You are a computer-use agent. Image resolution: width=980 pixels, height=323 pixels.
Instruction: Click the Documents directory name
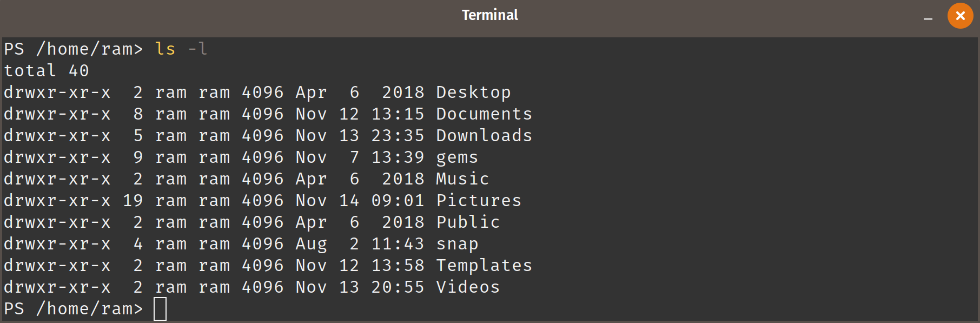click(484, 114)
